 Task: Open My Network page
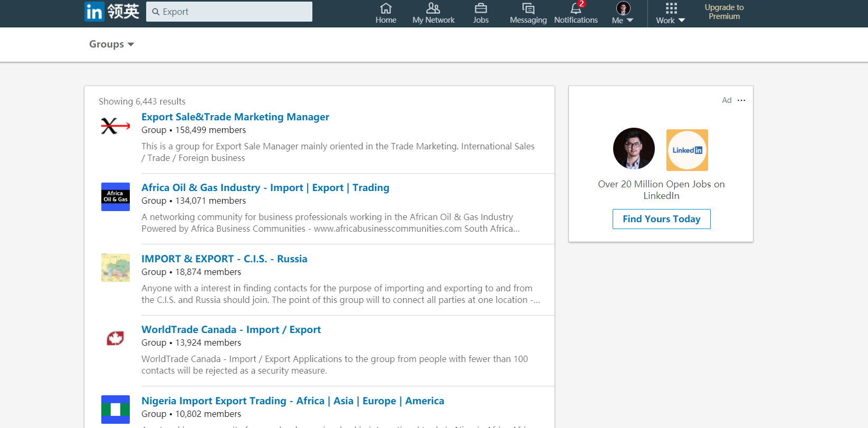(433, 13)
